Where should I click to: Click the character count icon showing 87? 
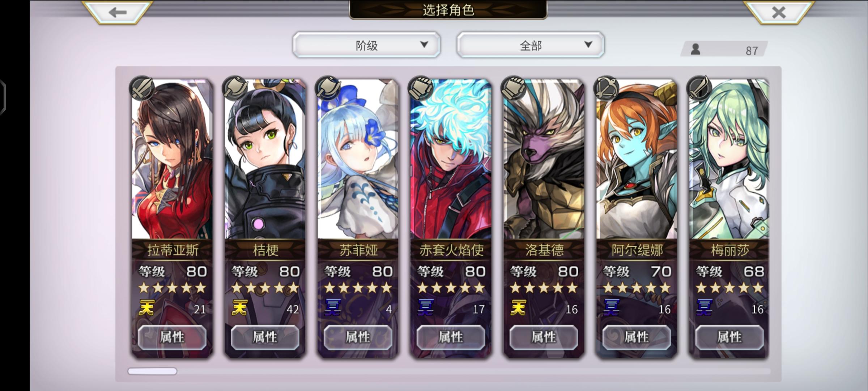click(695, 49)
